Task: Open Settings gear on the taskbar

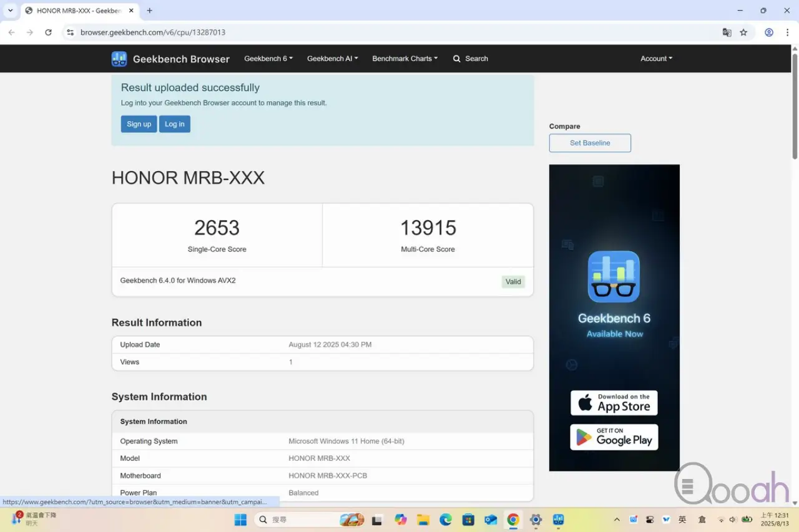Action: point(536,520)
